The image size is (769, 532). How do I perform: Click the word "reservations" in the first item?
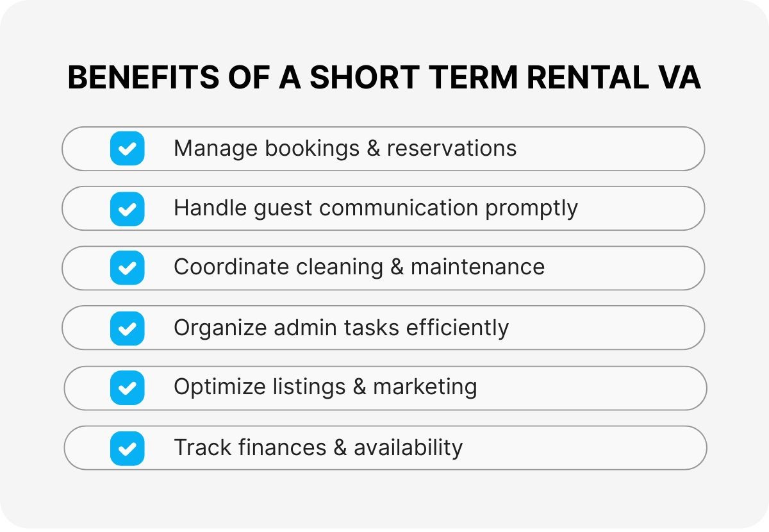[x=451, y=149]
